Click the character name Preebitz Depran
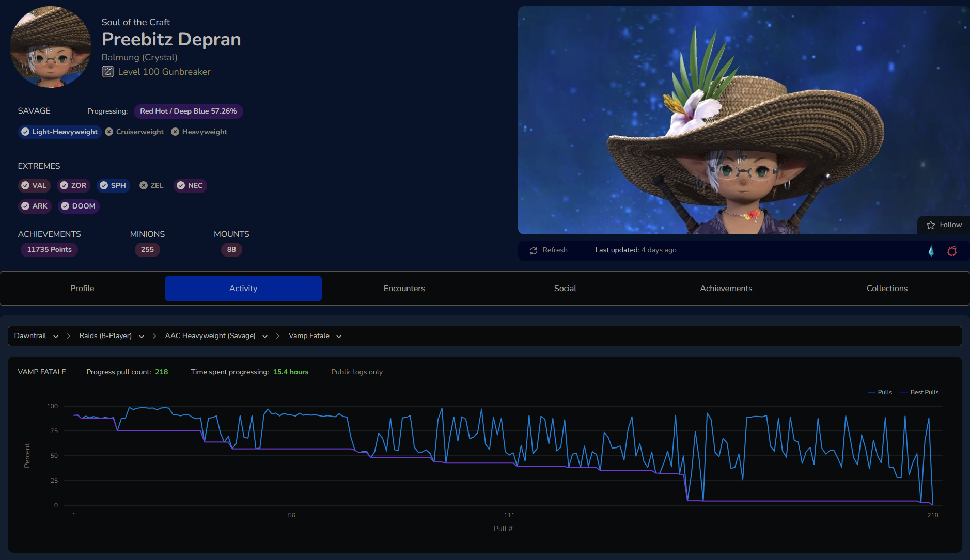 (171, 39)
